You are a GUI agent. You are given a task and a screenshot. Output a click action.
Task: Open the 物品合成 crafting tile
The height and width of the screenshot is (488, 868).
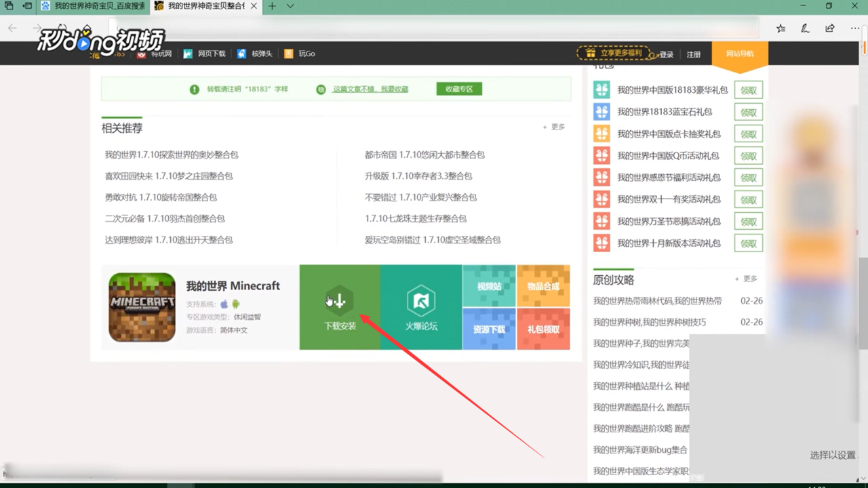point(543,286)
